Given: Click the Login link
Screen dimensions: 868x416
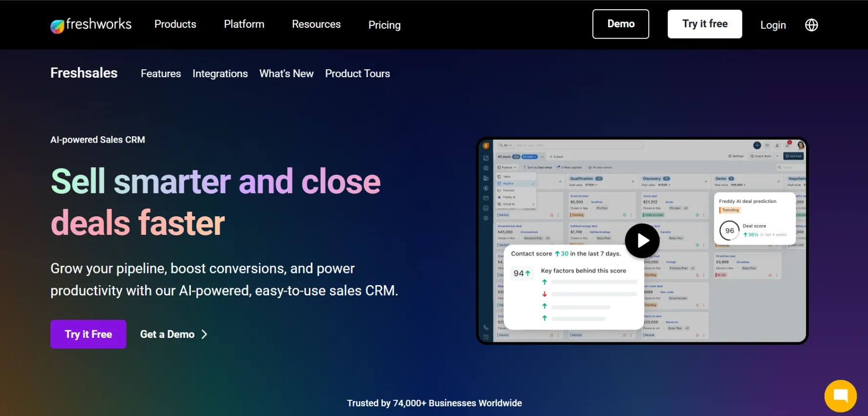Looking at the screenshot, I should tap(773, 25).
